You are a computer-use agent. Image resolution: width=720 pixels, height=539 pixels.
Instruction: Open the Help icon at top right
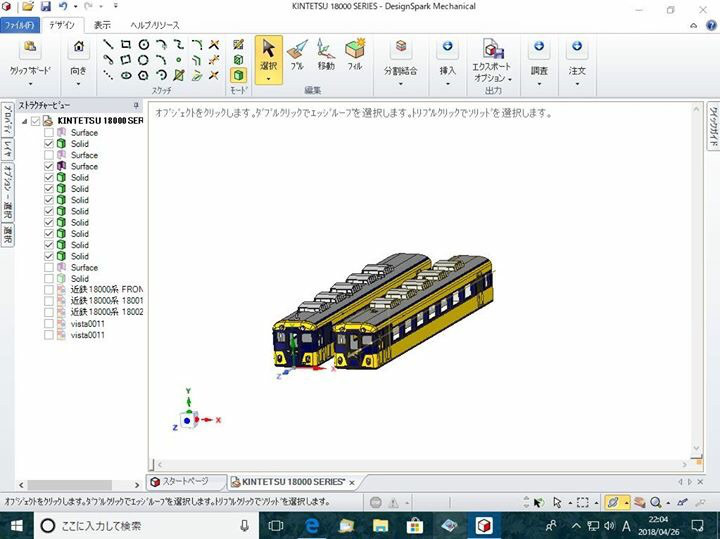pyautogui.click(x=711, y=25)
